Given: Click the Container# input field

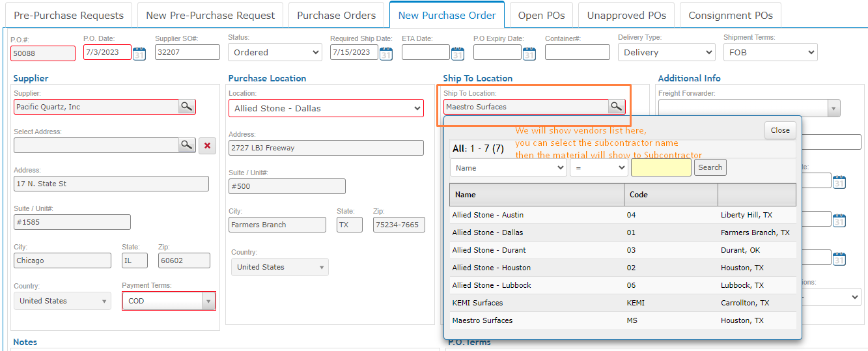Looking at the screenshot, I should coord(578,52).
